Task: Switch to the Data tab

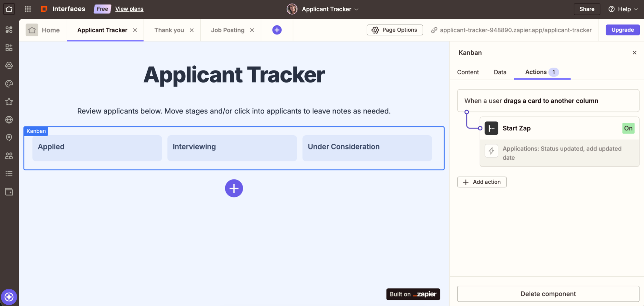Action: pyautogui.click(x=500, y=72)
